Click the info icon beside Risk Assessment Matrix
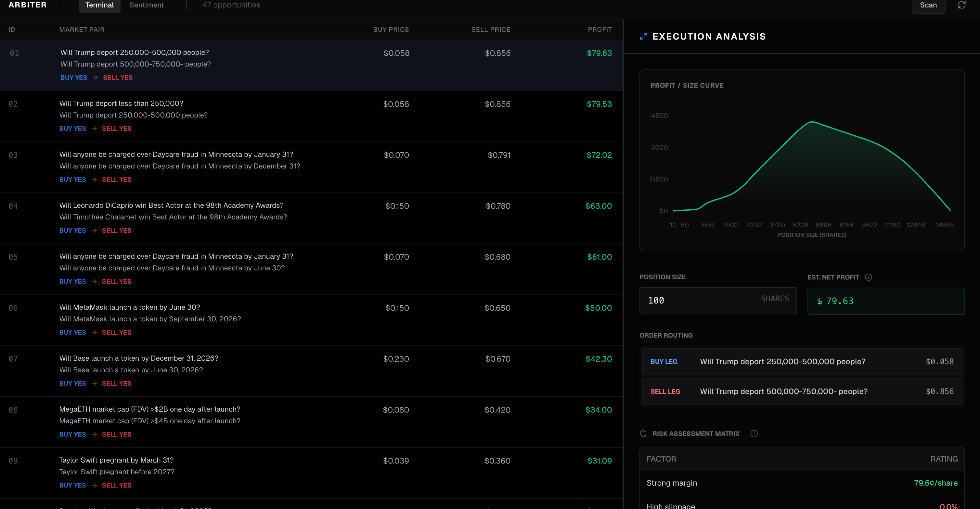The image size is (980, 509). tap(754, 434)
